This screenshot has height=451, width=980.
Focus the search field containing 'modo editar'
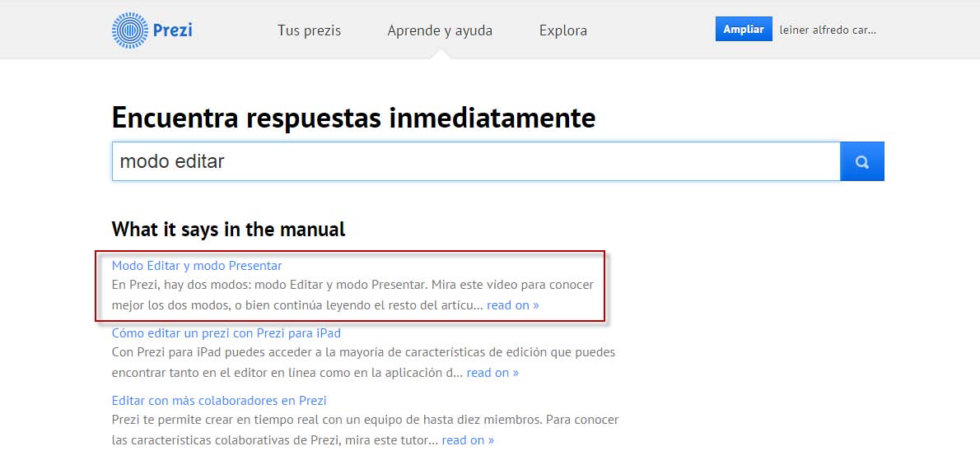[x=475, y=162]
